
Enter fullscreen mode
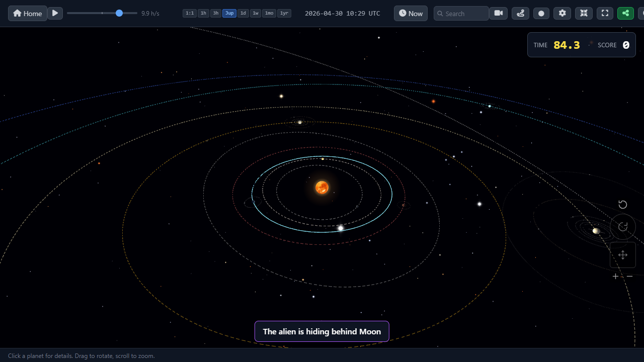(605, 13)
